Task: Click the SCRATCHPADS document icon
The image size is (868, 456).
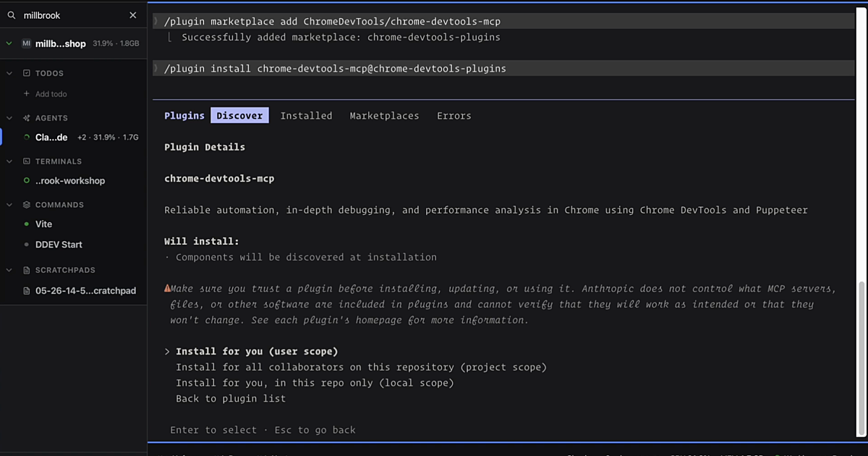Action: (x=27, y=270)
